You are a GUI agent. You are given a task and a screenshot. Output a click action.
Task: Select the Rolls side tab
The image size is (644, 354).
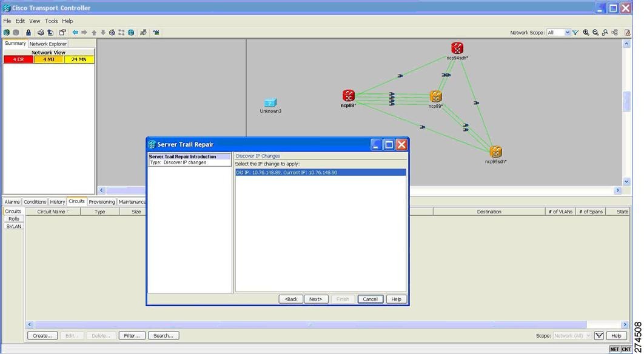point(14,219)
